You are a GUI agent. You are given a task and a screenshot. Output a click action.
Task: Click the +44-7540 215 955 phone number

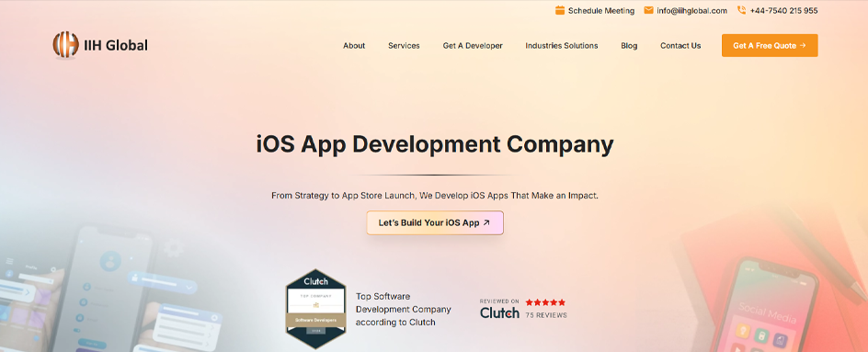click(x=783, y=10)
